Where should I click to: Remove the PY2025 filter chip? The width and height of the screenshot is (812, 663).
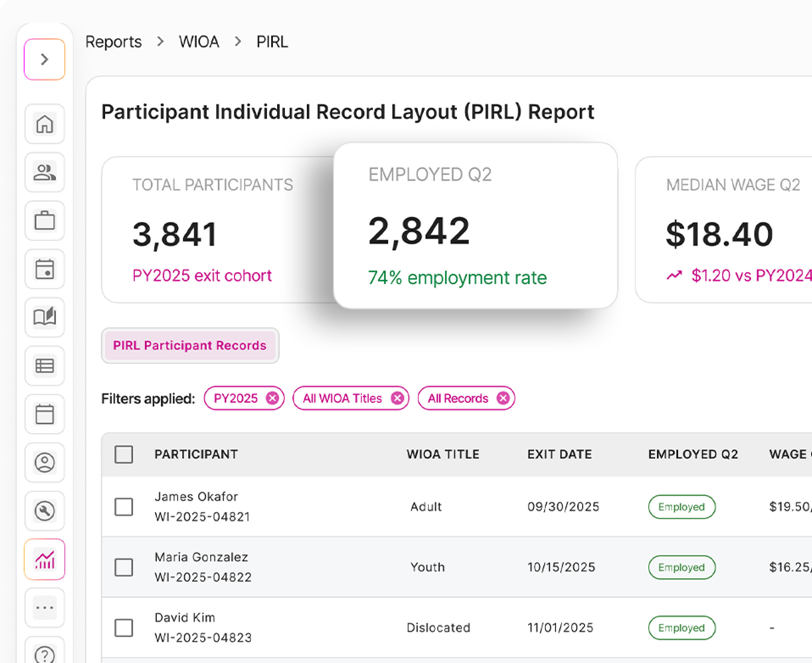click(272, 398)
